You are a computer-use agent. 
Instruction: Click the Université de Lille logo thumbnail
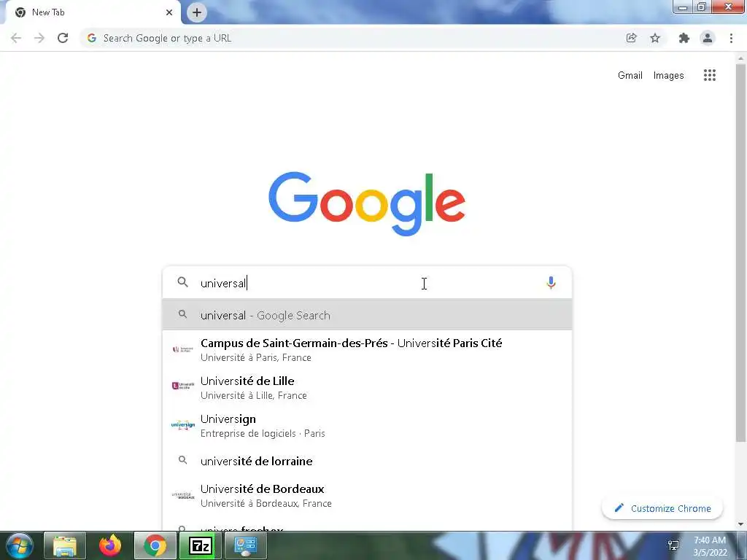tap(183, 386)
